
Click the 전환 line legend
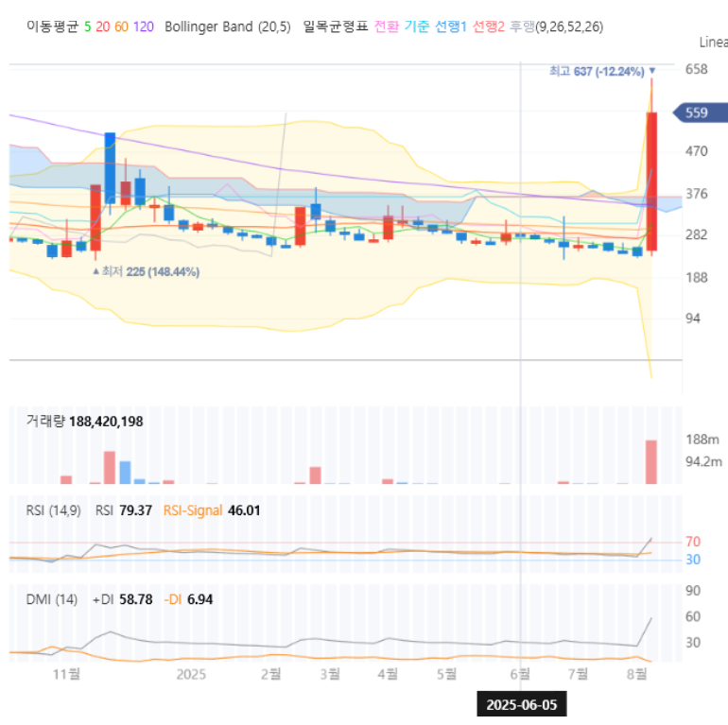[x=387, y=26]
